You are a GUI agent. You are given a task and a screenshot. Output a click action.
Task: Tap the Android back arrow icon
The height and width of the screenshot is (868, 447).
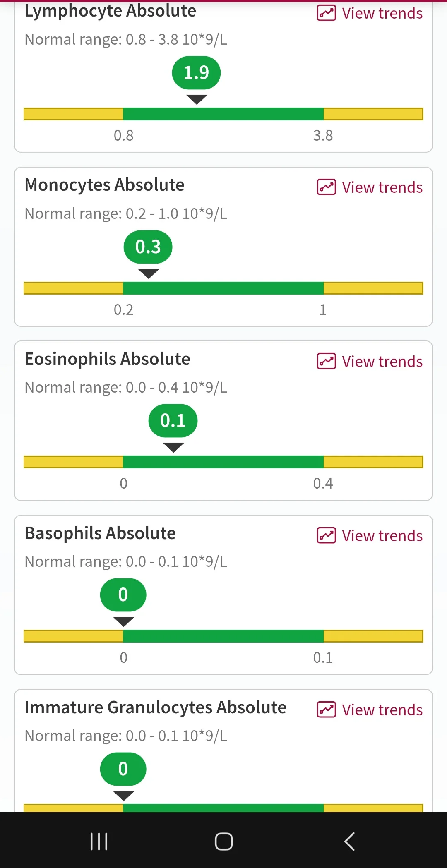[349, 841]
